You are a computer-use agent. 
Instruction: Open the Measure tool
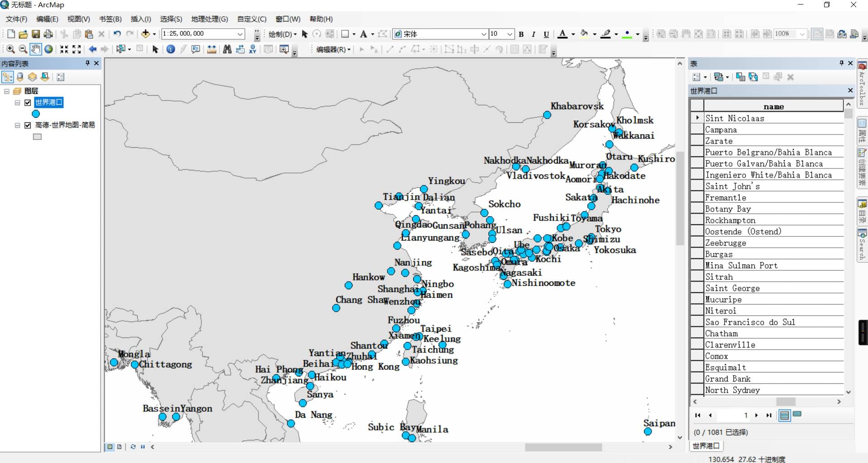tap(211, 49)
